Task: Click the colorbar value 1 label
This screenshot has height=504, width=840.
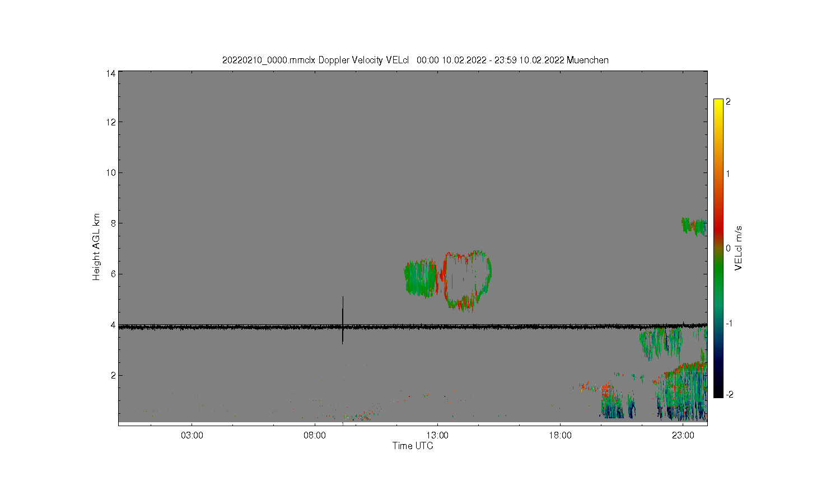Action: (x=728, y=174)
